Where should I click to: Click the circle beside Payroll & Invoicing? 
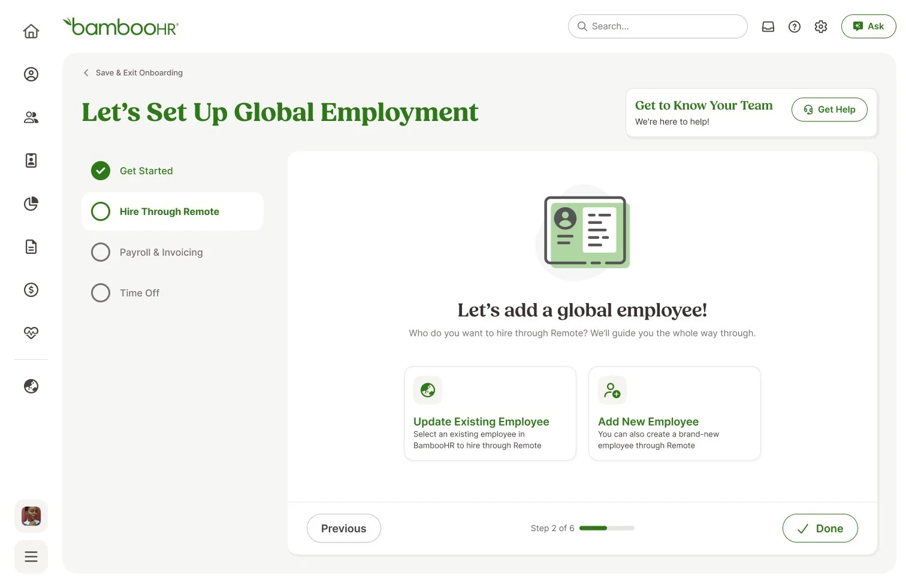coord(101,252)
